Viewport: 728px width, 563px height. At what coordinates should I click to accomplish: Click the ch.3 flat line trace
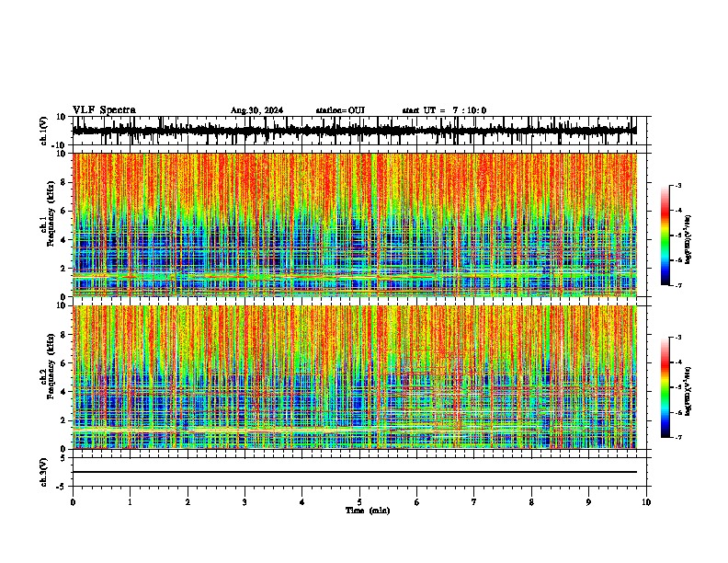(x=355, y=472)
